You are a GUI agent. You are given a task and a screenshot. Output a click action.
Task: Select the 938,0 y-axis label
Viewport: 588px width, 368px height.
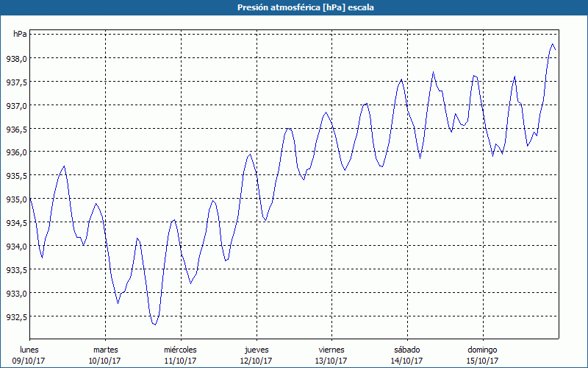[17, 59]
